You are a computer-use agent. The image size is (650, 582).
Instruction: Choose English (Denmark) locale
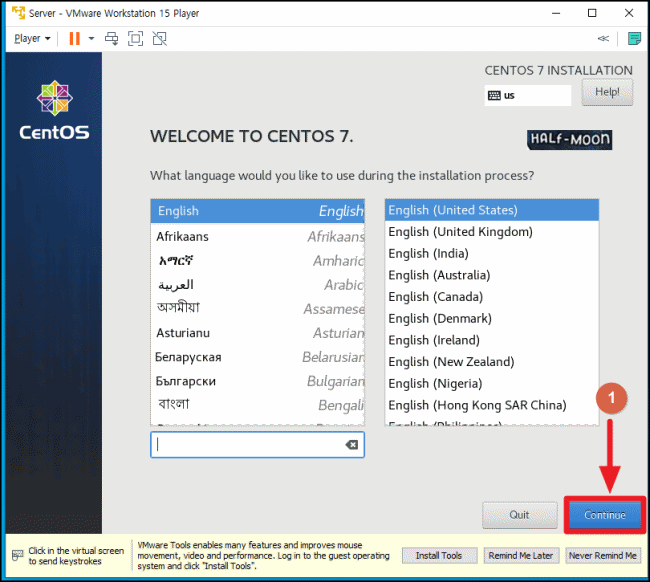[492, 318]
